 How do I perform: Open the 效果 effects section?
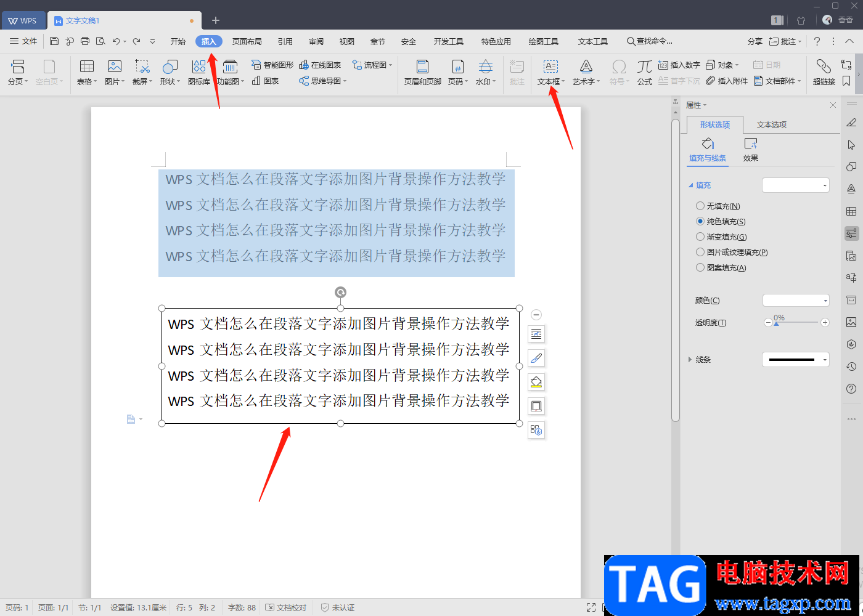[x=750, y=150]
